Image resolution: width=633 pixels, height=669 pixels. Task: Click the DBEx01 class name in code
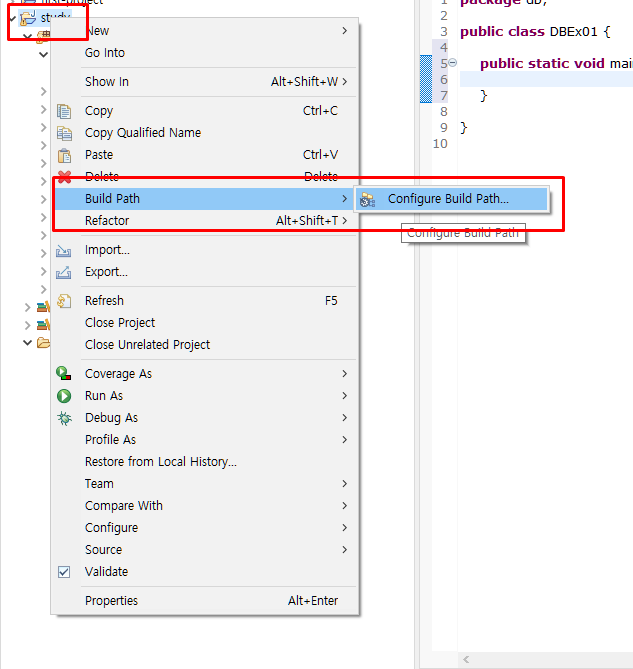[574, 32]
